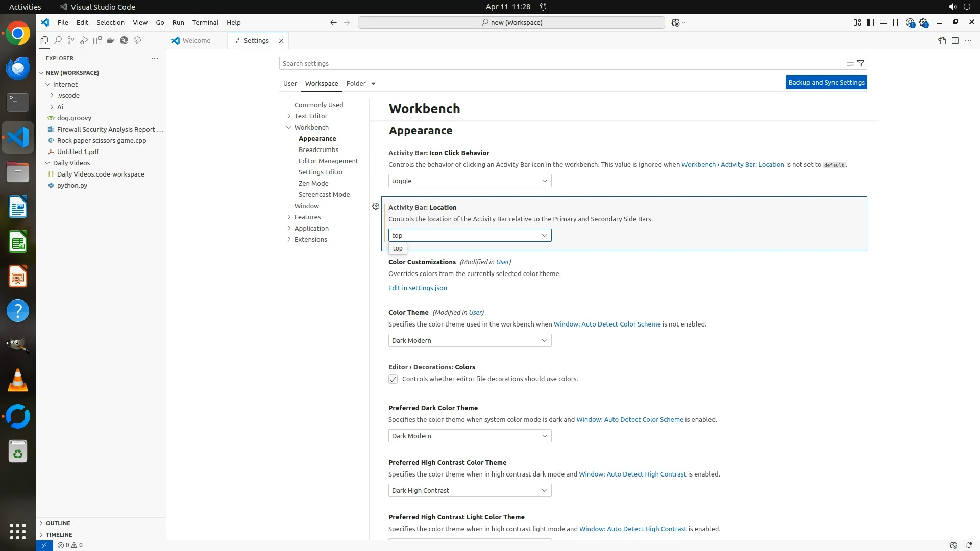Click Open Settings (JSON) icon
The width and height of the screenshot is (980, 551).
point(942,40)
